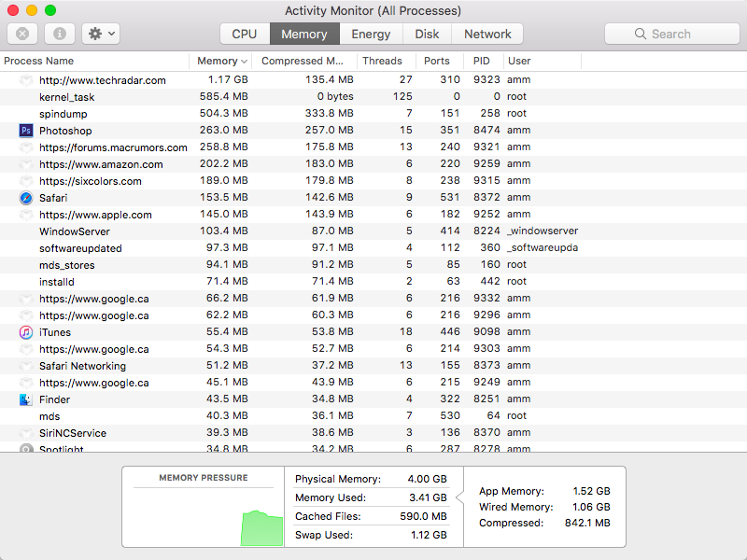Select the http://www.techradar.com process name
This screenshot has width=747, height=560.
tap(103, 80)
